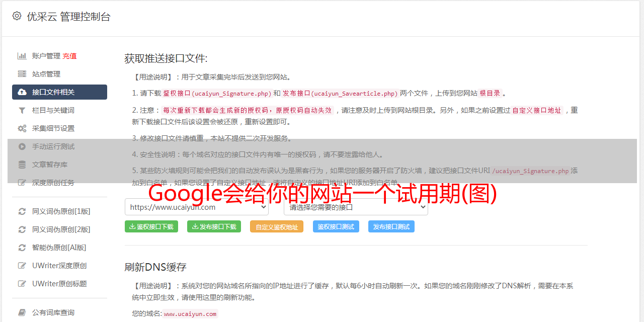Select the play icon beside 手动运行测试
Viewport: 644px width, 322px height.
pos(22,146)
